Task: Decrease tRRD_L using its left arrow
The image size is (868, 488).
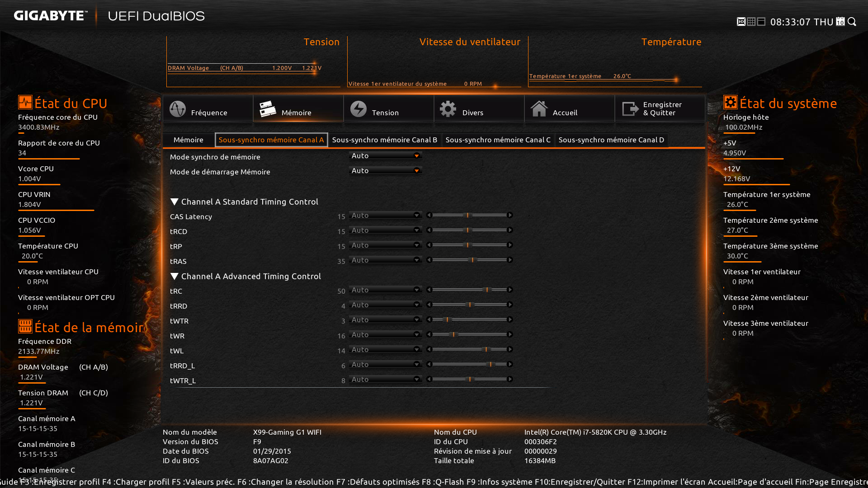Action: [429, 364]
